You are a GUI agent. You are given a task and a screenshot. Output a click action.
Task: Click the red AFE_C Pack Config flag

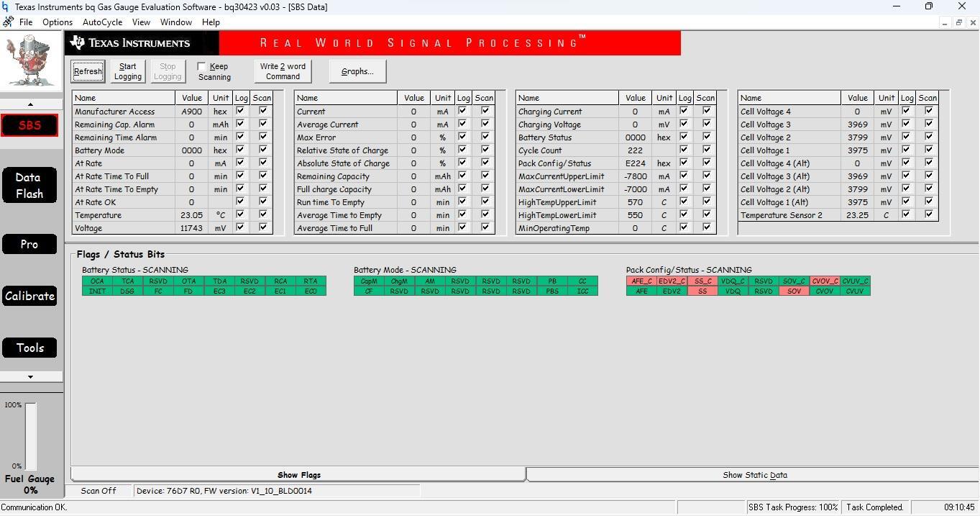click(641, 281)
